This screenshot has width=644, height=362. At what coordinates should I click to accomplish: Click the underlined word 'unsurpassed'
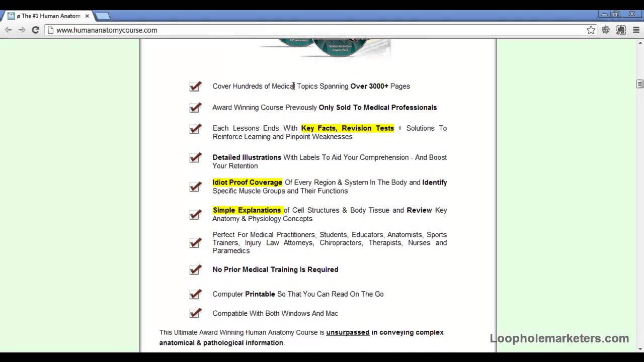click(x=348, y=332)
